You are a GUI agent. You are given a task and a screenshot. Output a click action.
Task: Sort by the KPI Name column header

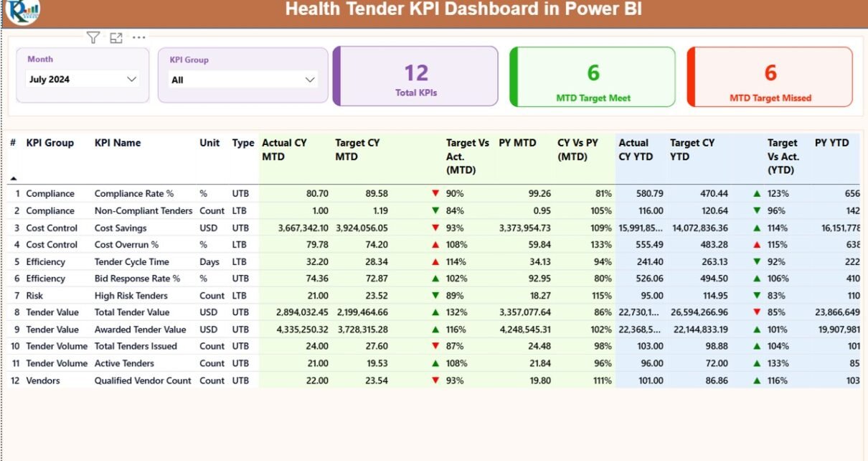[x=118, y=143]
